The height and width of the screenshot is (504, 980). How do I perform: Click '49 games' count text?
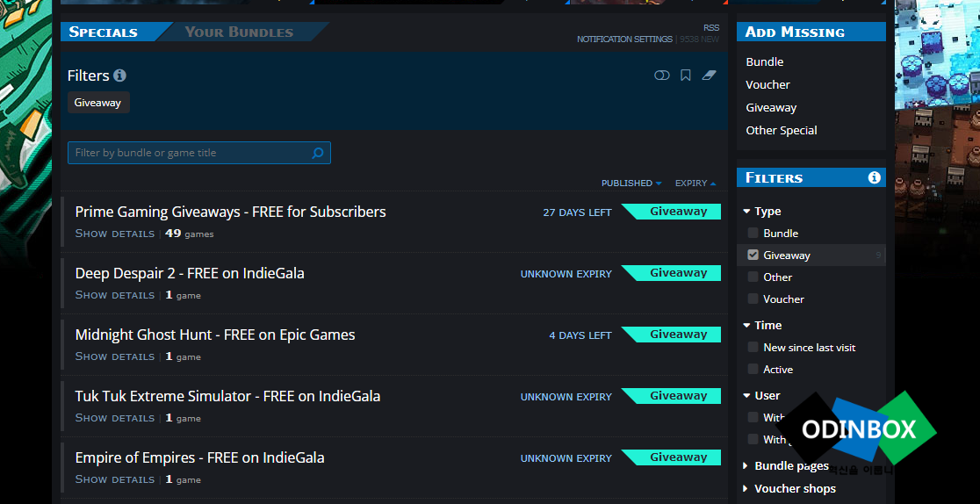(x=190, y=234)
